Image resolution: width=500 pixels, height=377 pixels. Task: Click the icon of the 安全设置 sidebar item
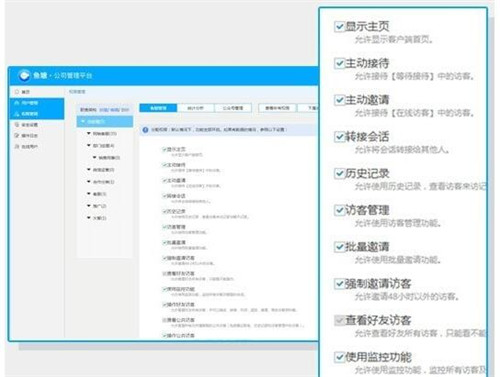point(17,124)
